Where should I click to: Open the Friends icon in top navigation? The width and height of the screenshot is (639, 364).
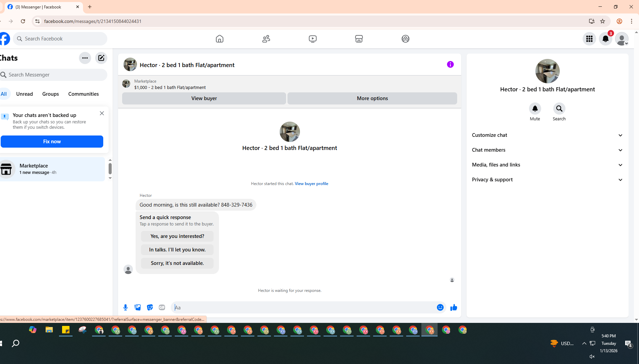(266, 39)
